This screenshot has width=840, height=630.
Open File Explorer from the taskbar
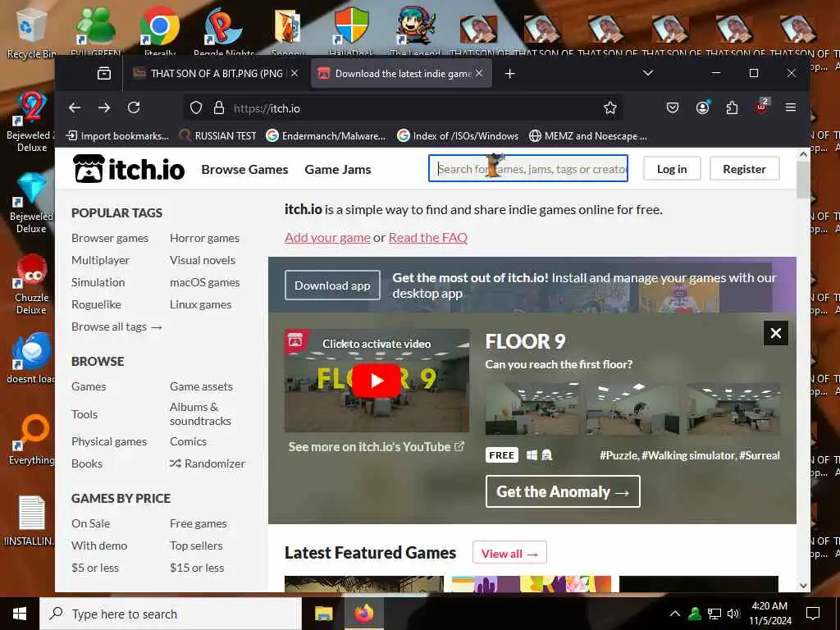click(323, 614)
